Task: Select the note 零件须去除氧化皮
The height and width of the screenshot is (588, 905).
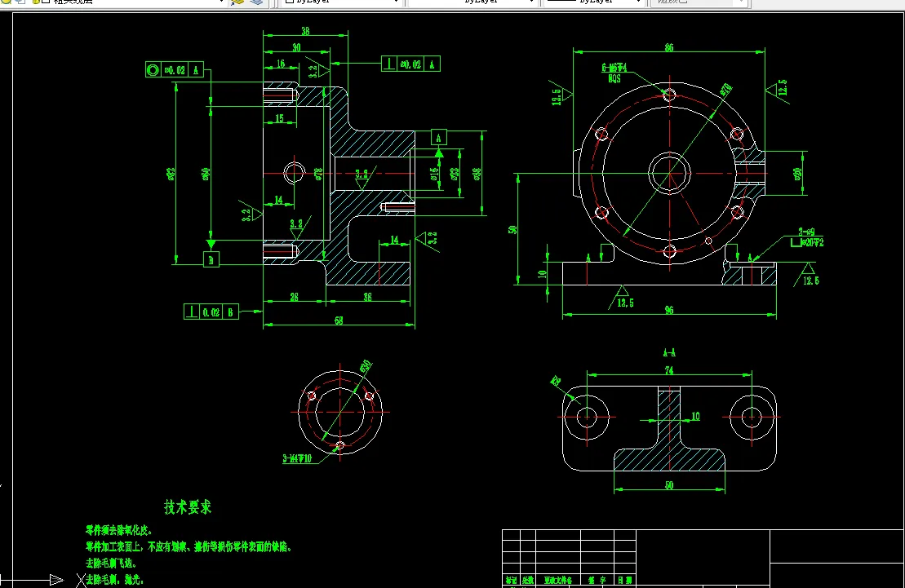Action: [x=118, y=530]
